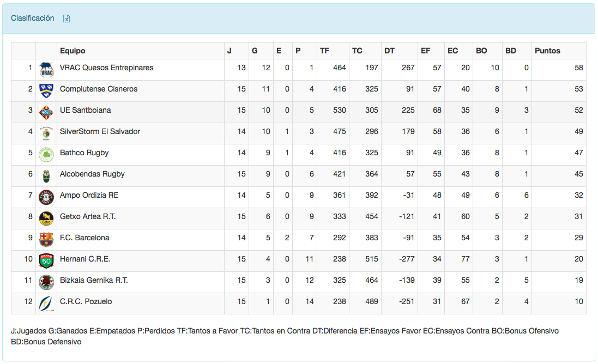Click the Puntos column header
Viewport: 598px width, 364px height.
(547, 51)
